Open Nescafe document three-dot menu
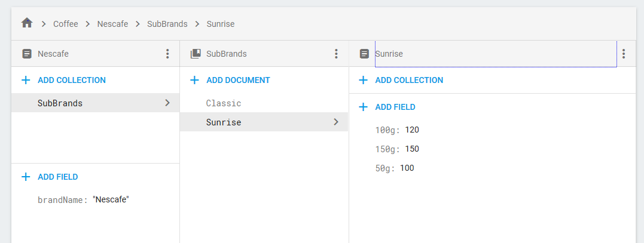Screen dimensions: 644x243 pyautogui.click(x=167, y=54)
